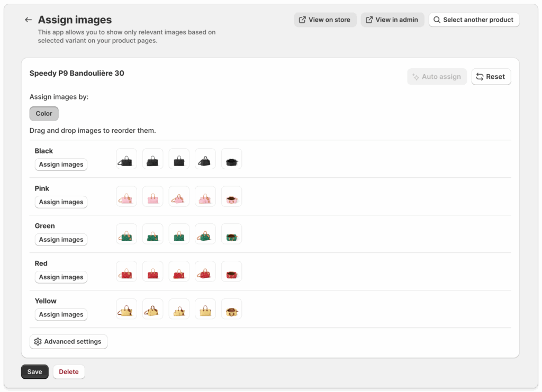Select third Green bag thumbnail
This screenshot has width=542, height=392.
pyautogui.click(x=179, y=234)
